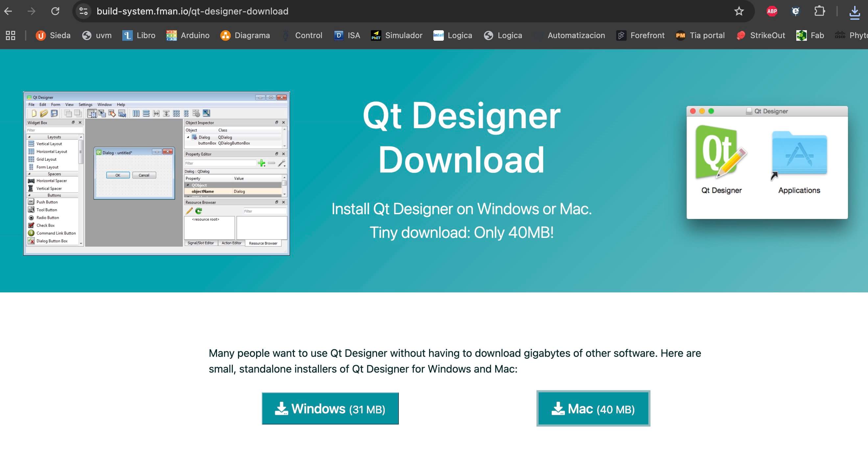868x458 pixels.
Task: Open the Control bookmark
Action: pos(302,35)
